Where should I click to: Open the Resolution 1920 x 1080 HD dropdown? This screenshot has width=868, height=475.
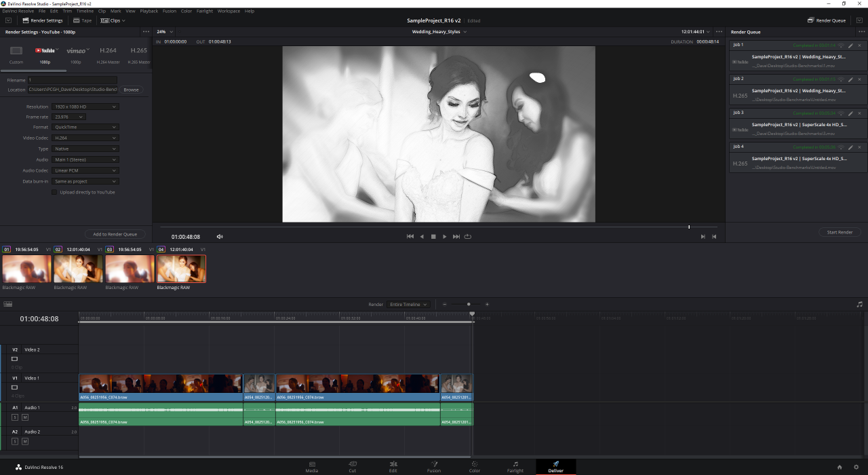pyautogui.click(x=85, y=107)
